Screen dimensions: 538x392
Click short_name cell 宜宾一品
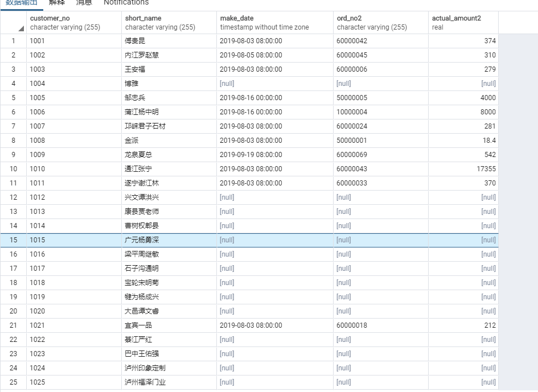click(169, 325)
